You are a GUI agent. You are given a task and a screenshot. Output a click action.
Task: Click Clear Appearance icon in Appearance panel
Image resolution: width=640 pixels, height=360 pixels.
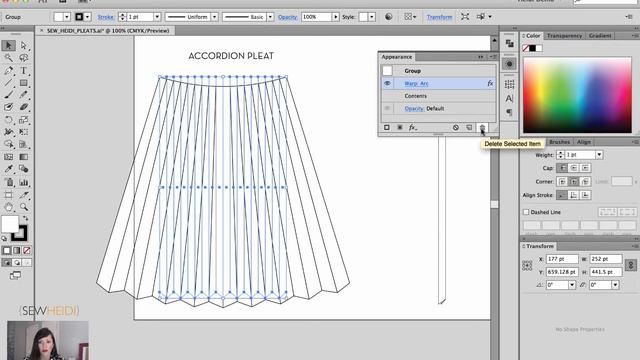tap(456, 128)
